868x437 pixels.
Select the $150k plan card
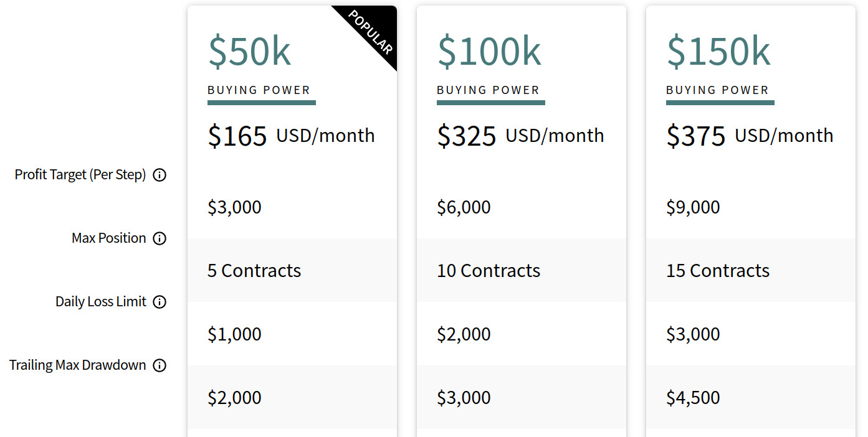coord(750,218)
